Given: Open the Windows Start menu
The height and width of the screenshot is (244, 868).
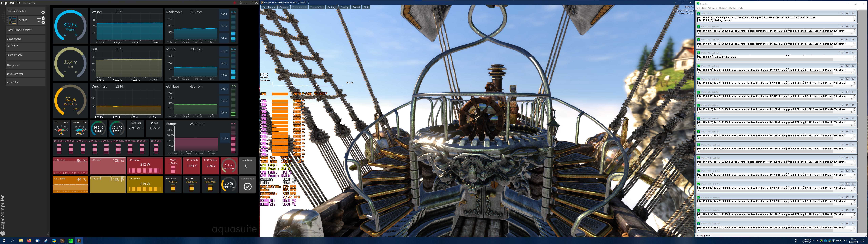Looking at the screenshot, I should pyautogui.click(x=4, y=241).
